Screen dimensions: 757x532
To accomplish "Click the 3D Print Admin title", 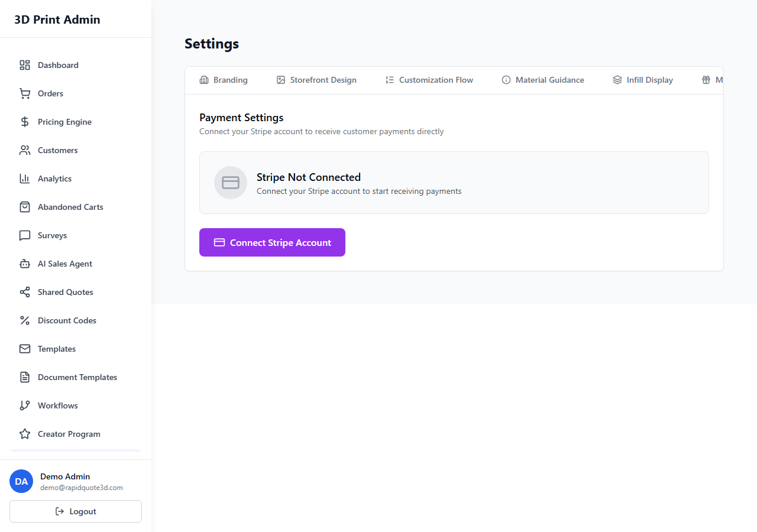I will coord(57,20).
